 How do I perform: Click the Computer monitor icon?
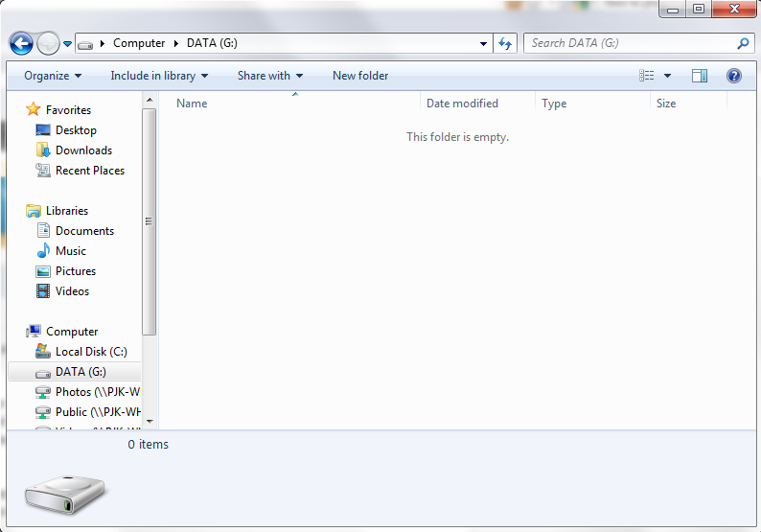(x=34, y=331)
